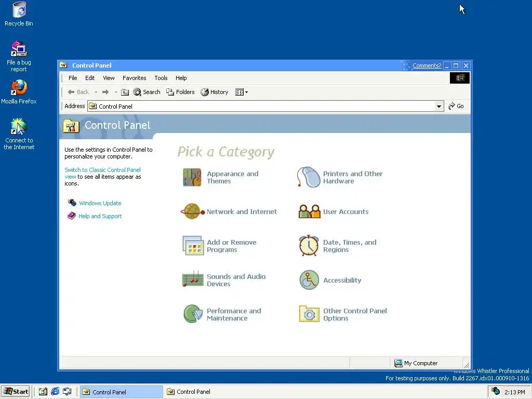Click the Other Control Panel Options folder icon

point(309,314)
